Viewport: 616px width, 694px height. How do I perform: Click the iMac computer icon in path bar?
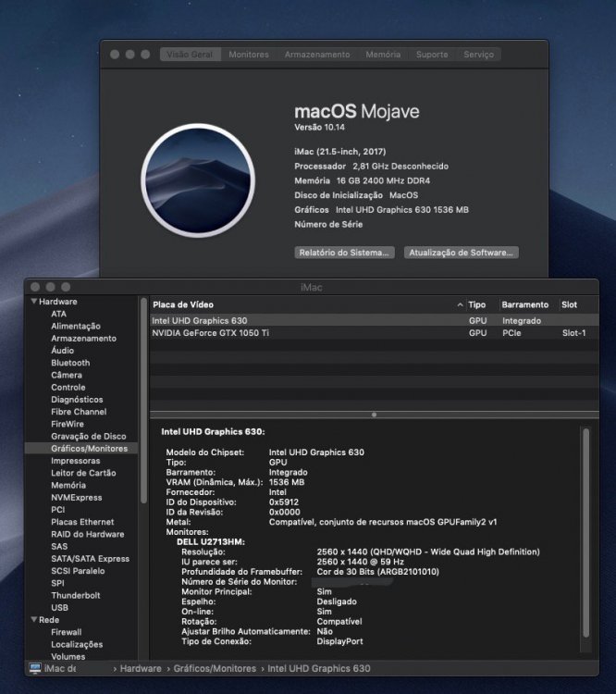click(35, 668)
